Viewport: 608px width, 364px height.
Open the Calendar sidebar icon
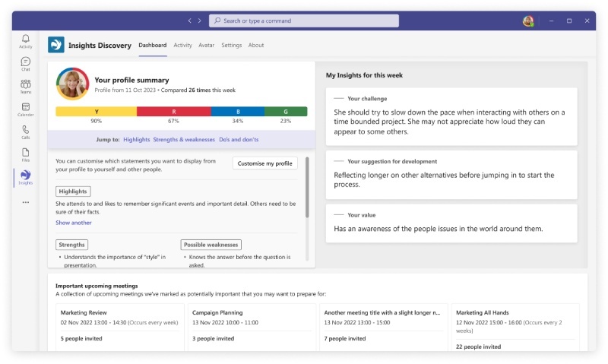point(26,109)
